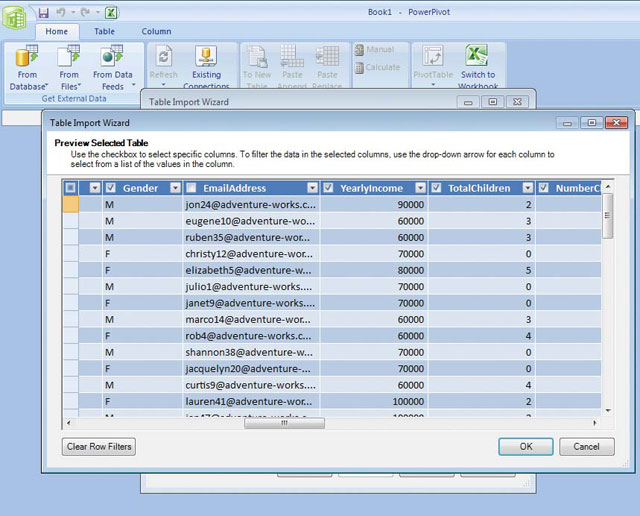Select Manual calculation mode icon
This screenshot has width=640, height=516.
pos(359,50)
